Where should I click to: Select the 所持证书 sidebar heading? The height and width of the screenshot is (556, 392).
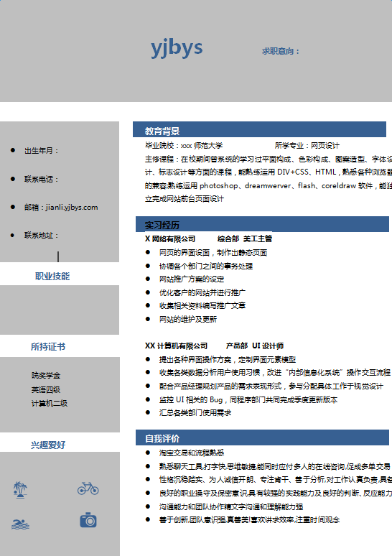coord(48,346)
